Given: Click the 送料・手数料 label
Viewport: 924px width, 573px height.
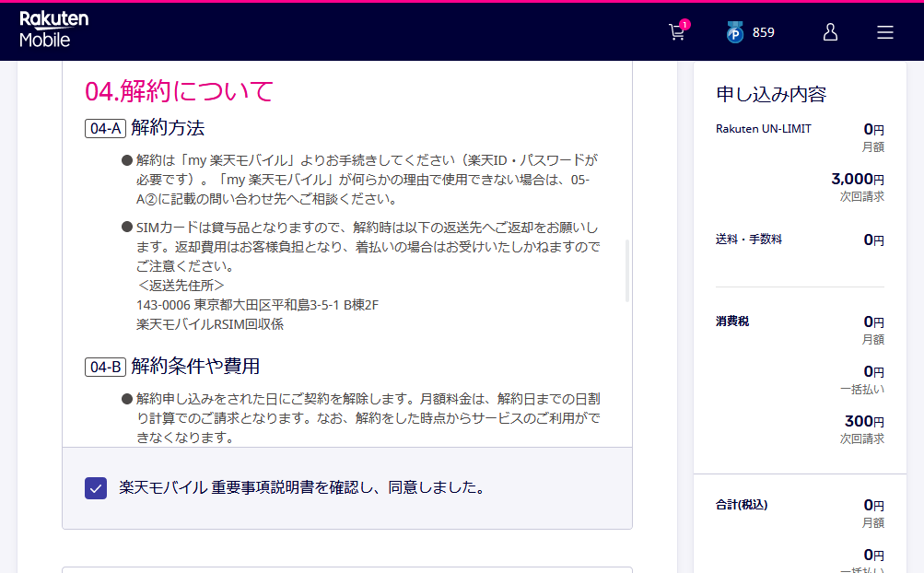Looking at the screenshot, I should (x=748, y=240).
